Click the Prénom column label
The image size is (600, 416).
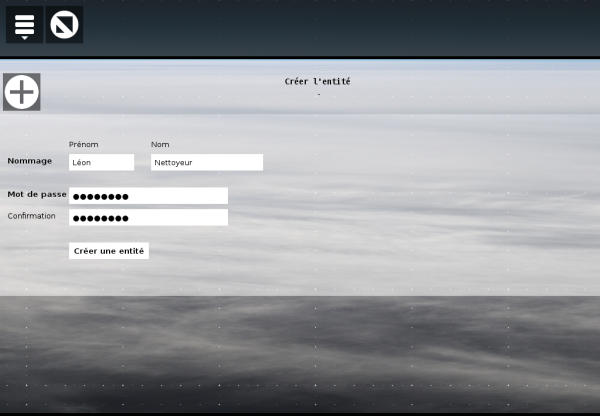tap(83, 145)
